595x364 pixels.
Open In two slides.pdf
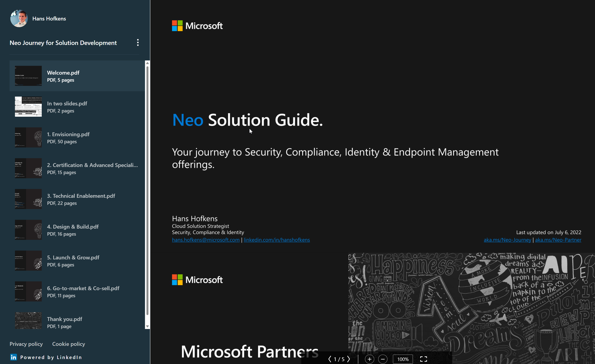point(77,107)
